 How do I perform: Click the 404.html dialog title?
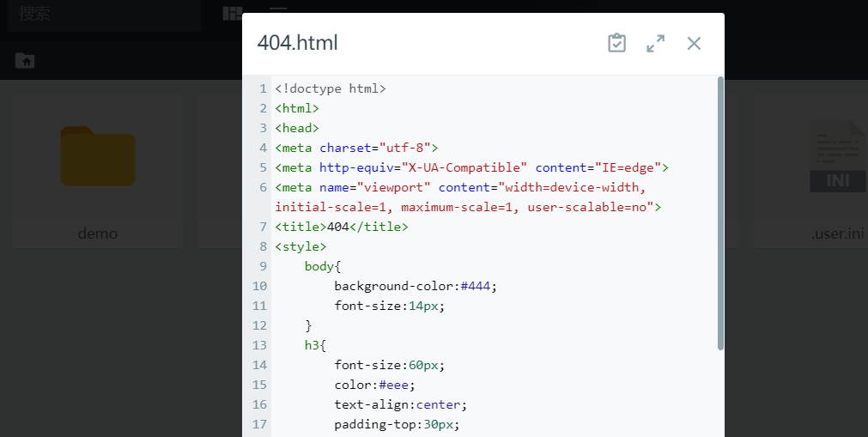[x=297, y=43]
